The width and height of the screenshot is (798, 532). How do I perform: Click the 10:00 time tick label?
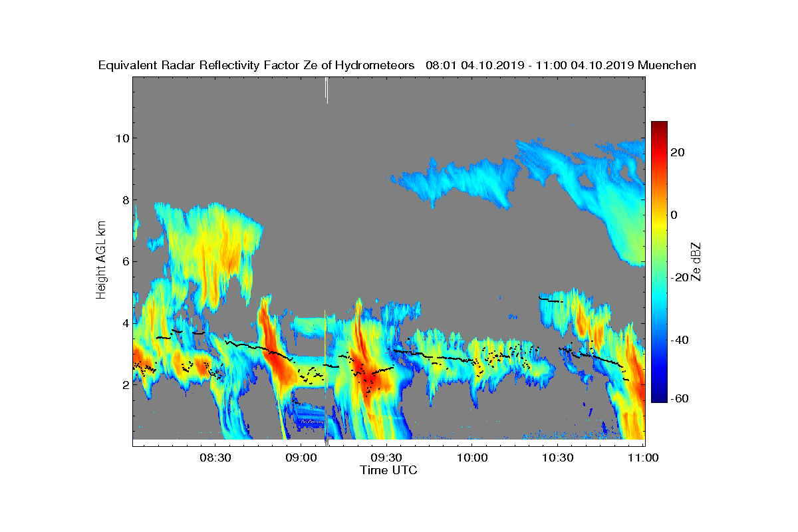471,458
